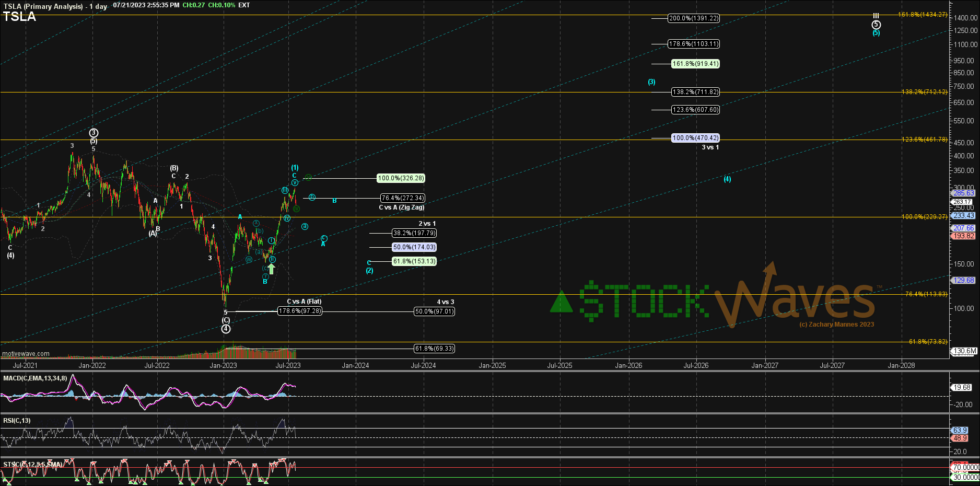
Task: Click the MACD 19.68 value tag
Action: pos(962,388)
